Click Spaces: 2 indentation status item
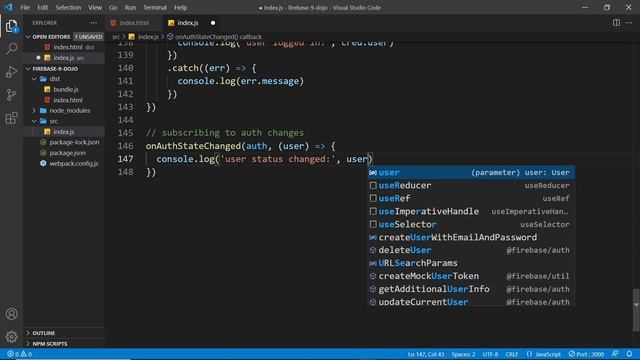Screen dimensions: 640x360 (x=463, y=354)
